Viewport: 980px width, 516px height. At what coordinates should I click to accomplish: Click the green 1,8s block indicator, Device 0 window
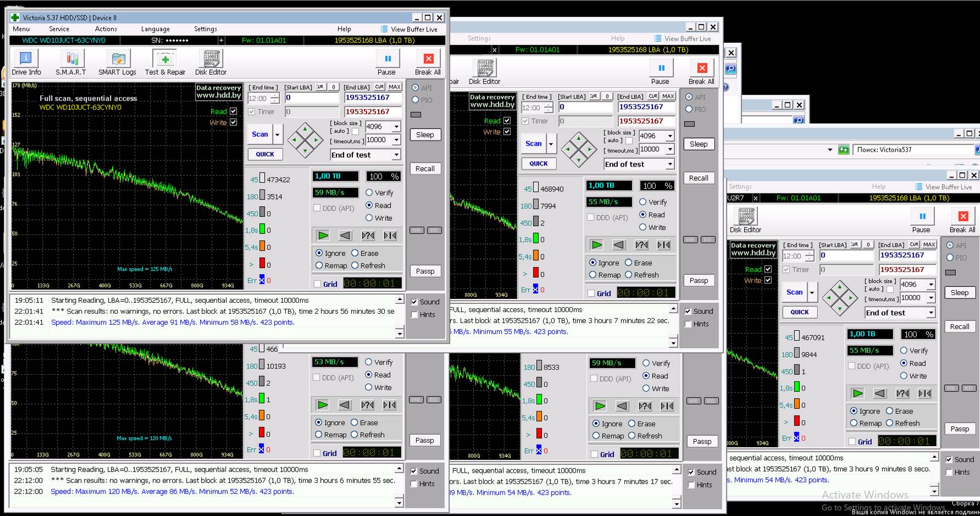coord(262,230)
